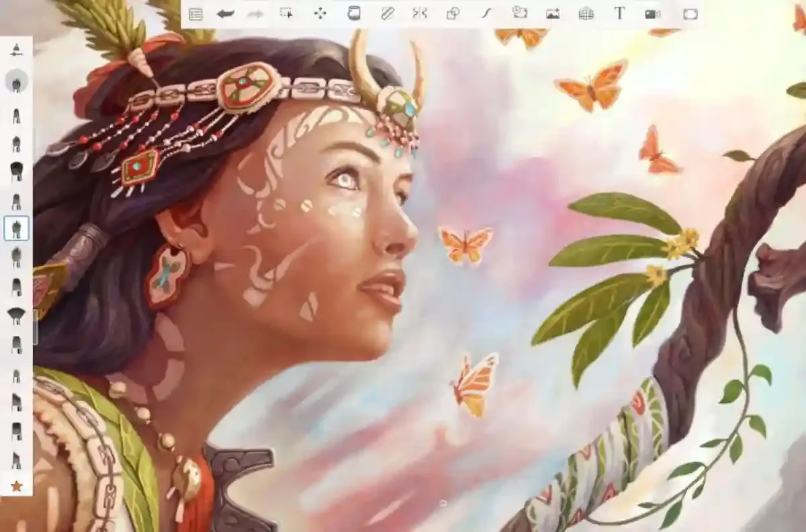Viewport: 806px width, 532px height.
Task: Select the Text tool
Action: tap(619, 13)
